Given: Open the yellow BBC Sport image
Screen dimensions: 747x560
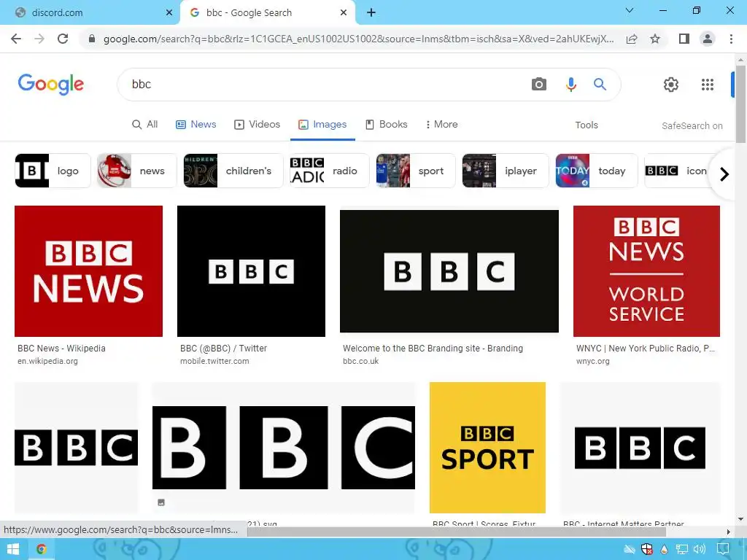Looking at the screenshot, I should pyautogui.click(x=487, y=448).
